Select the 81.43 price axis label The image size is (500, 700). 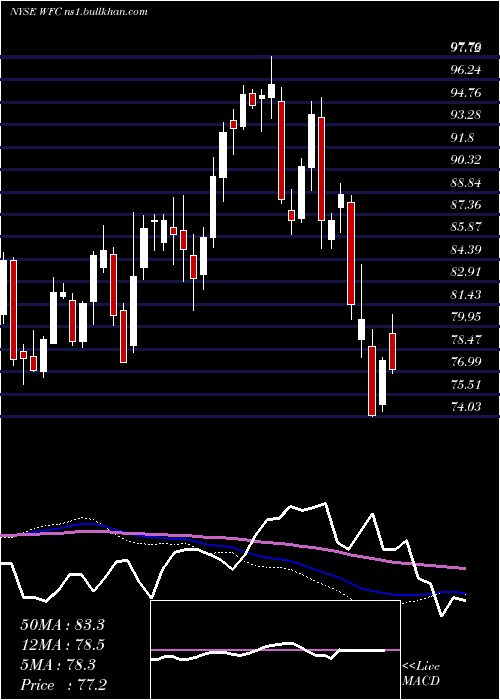[x=466, y=294]
